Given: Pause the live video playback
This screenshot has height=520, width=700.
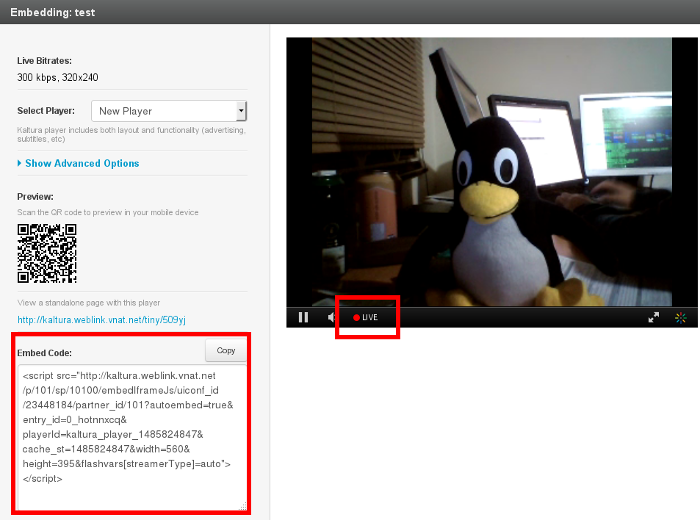Looking at the screenshot, I should [x=304, y=317].
